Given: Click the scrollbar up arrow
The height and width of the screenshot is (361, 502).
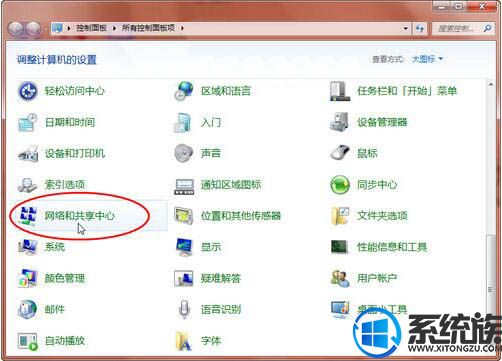Looking at the screenshot, I should (x=491, y=85).
